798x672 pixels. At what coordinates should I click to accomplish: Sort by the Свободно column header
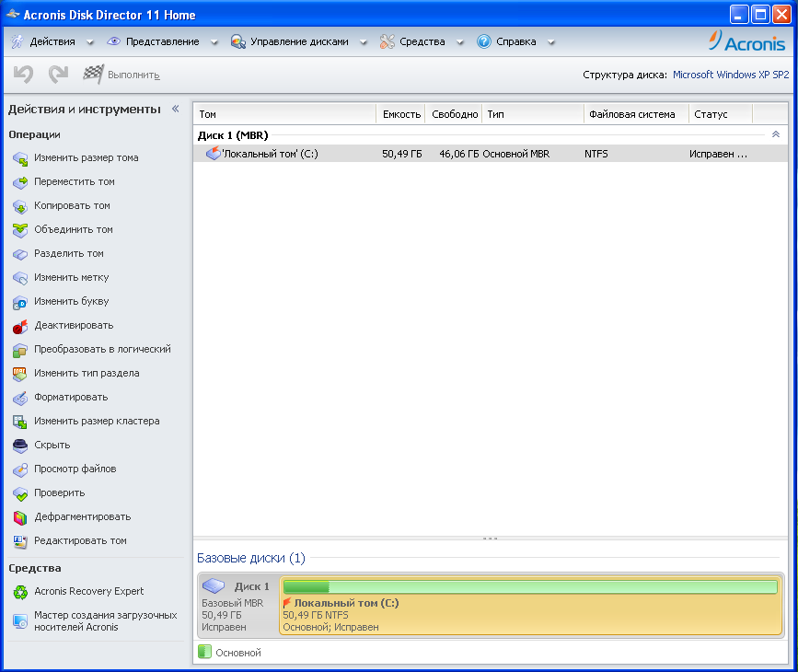[x=454, y=114]
